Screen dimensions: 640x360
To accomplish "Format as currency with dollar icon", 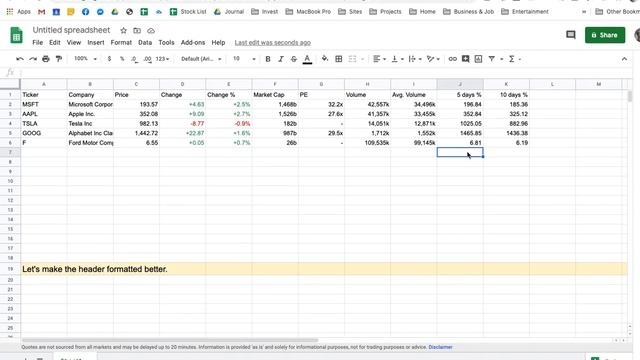I will 109,59.
